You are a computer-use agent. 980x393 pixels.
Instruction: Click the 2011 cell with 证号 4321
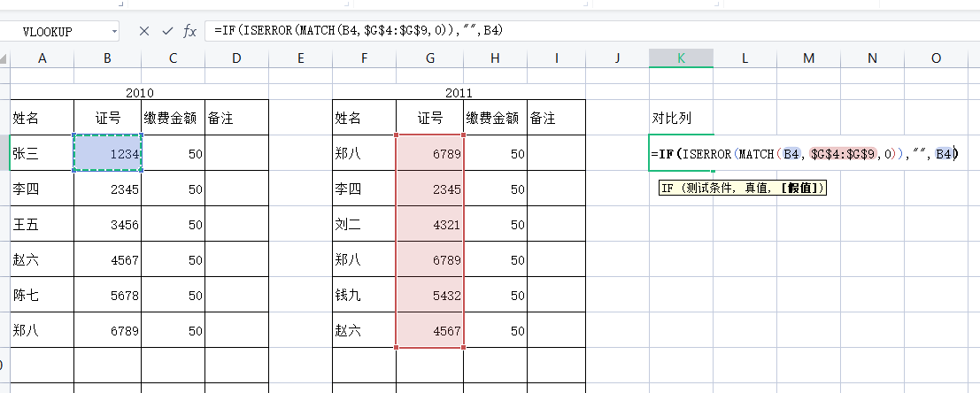point(429,224)
